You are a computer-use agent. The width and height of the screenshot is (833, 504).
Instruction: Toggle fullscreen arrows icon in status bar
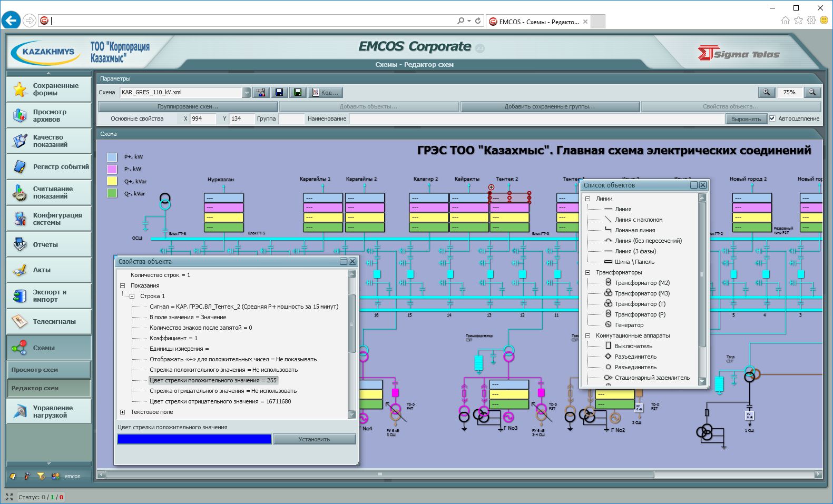click(x=9, y=497)
